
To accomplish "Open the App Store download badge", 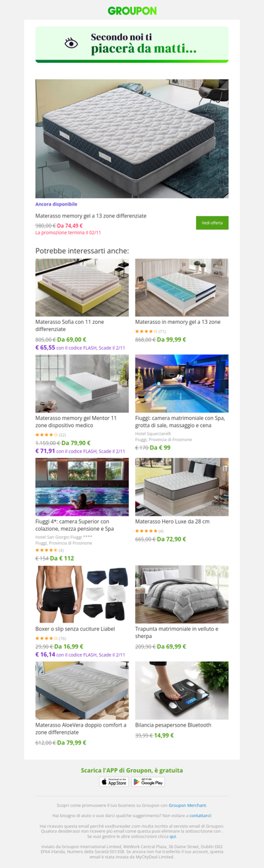I will click(x=114, y=781).
